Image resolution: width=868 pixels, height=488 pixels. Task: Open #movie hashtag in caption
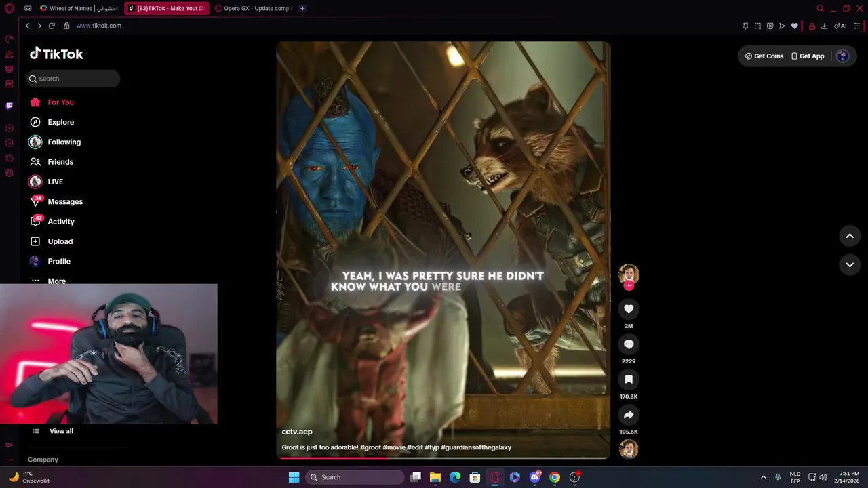click(394, 447)
